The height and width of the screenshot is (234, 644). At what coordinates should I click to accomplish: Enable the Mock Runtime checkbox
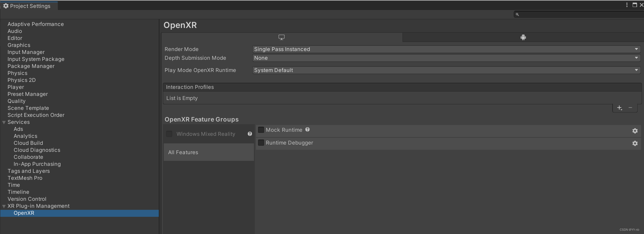pyautogui.click(x=261, y=130)
